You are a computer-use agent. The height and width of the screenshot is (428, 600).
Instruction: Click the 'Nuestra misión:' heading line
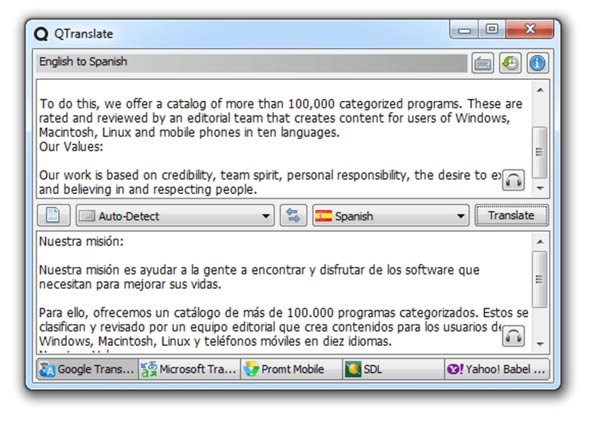coord(81,241)
